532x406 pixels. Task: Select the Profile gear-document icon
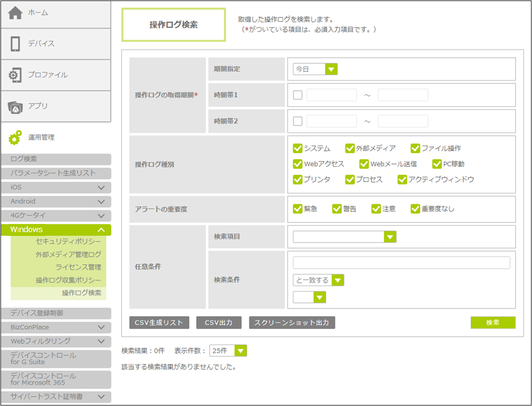[x=15, y=75]
